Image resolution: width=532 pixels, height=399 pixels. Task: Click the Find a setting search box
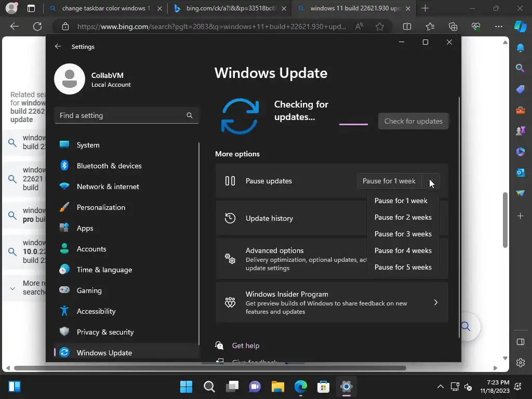126,115
